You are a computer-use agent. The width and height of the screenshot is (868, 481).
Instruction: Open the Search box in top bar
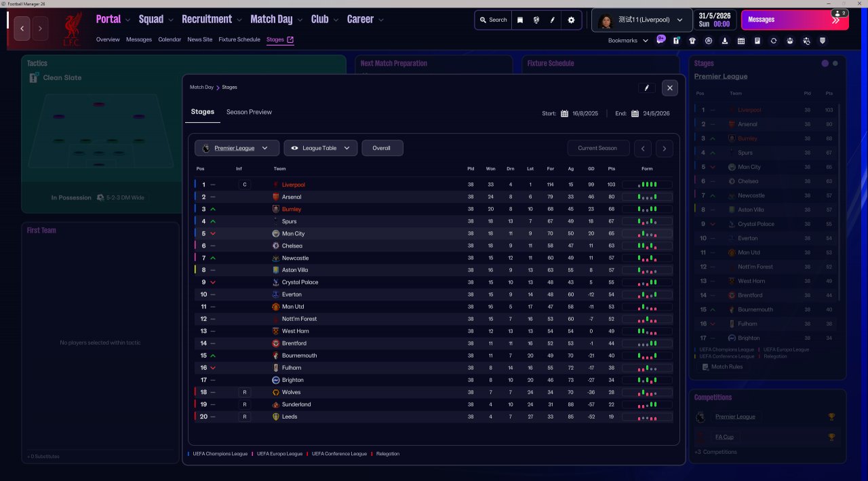(493, 20)
